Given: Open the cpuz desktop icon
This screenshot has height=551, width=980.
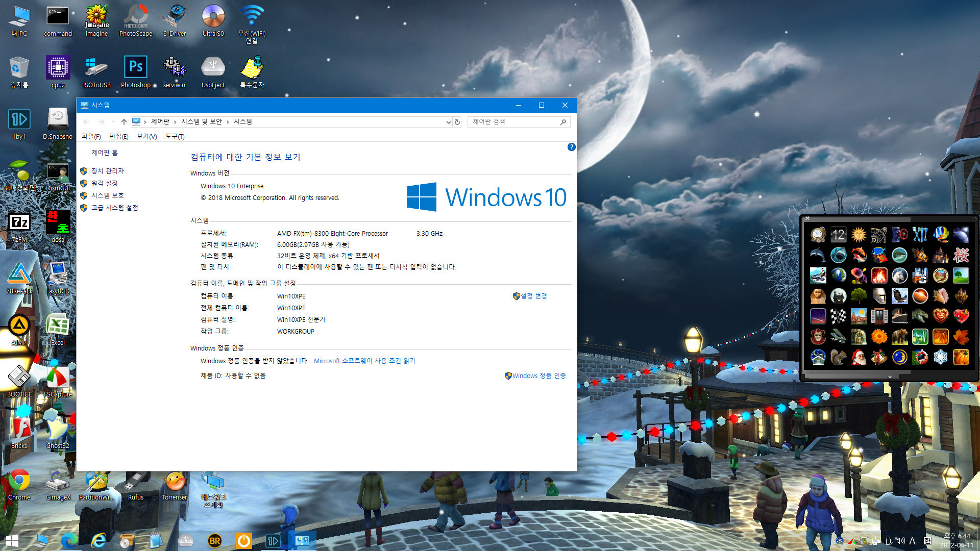Looking at the screenshot, I should (x=58, y=72).
